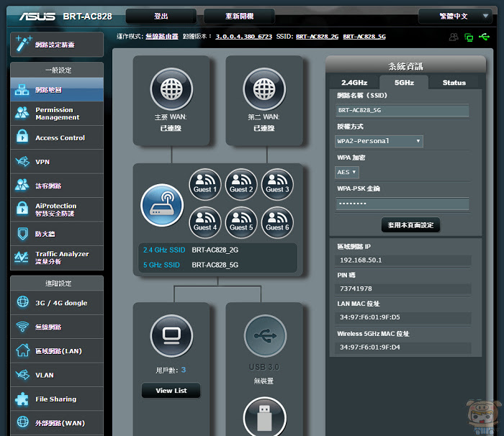
Task: Click the primary WAN globe icon
Action: click(171, 89)
